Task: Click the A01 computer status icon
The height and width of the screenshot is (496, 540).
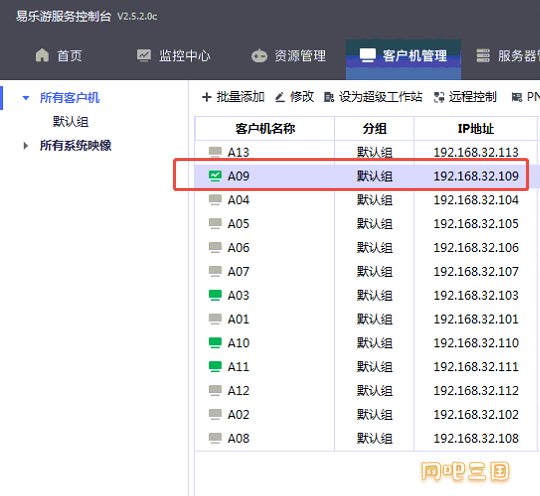Action: point(215,319)
